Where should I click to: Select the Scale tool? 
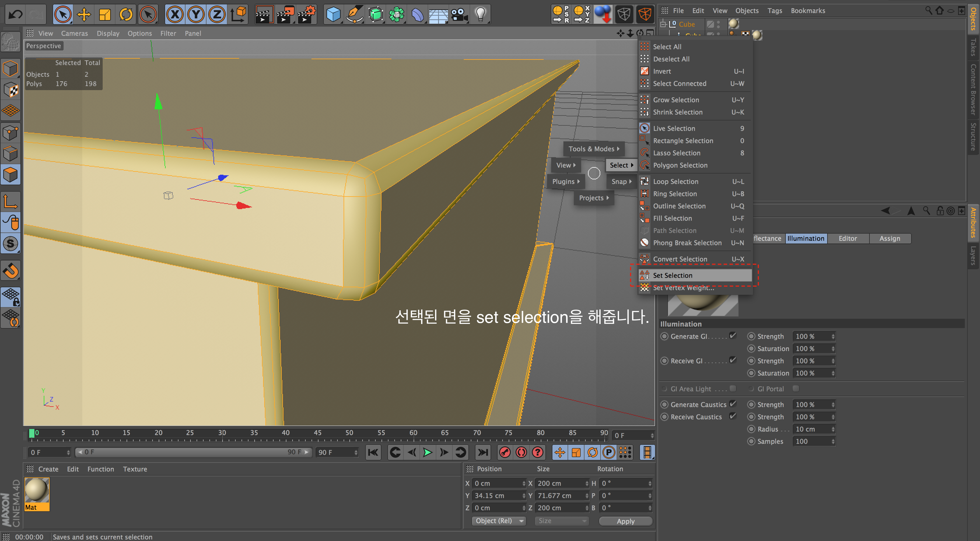(x=105, y=15)
